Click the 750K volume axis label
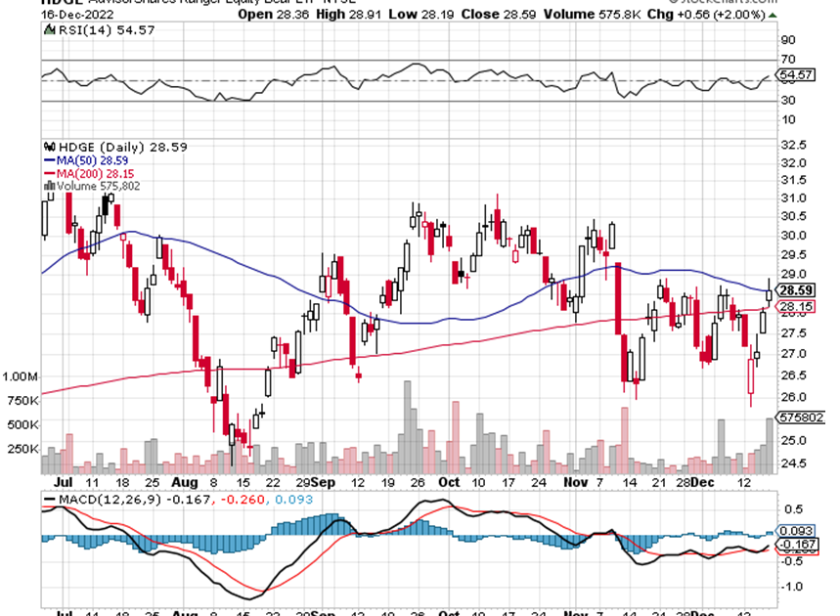This screenshot has height=616, width=840. [23, 401]
